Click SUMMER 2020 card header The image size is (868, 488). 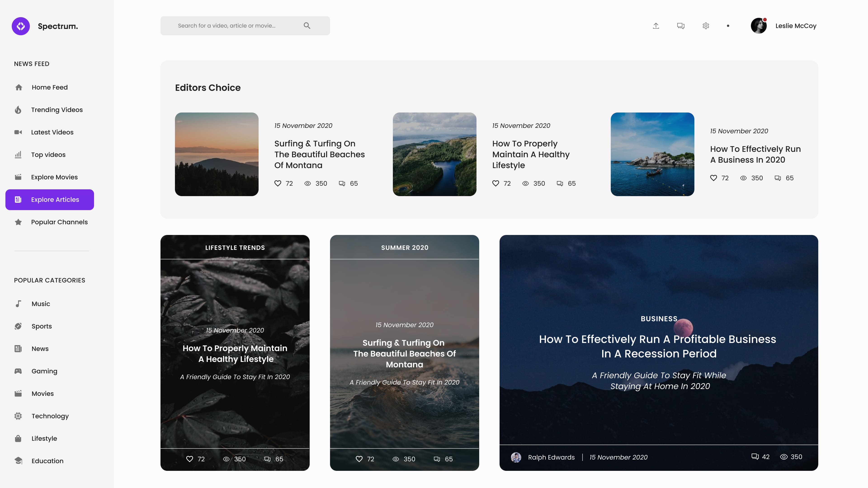coord(404,248)
